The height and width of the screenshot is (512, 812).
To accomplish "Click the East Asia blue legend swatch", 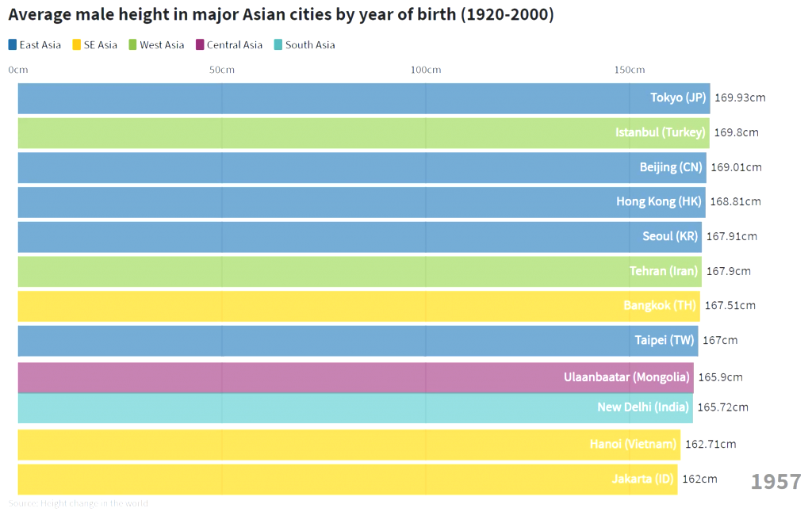I will click(13, 45).
